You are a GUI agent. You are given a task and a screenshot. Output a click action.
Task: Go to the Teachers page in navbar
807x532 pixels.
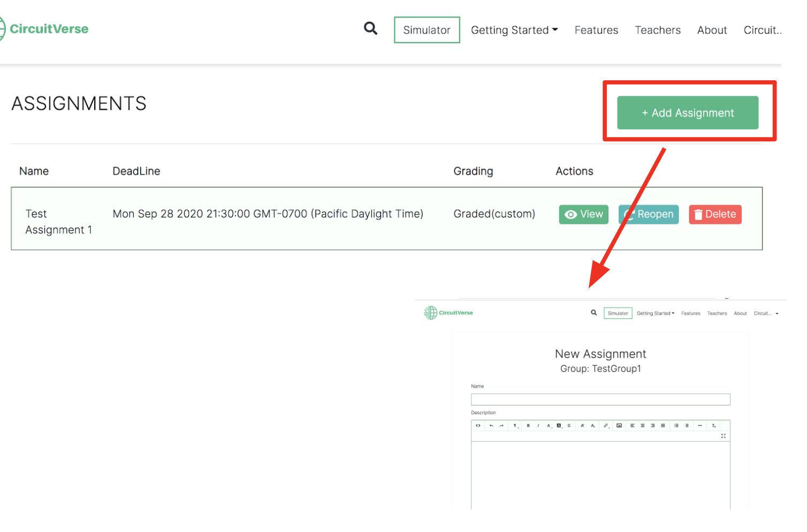(658, 30)
